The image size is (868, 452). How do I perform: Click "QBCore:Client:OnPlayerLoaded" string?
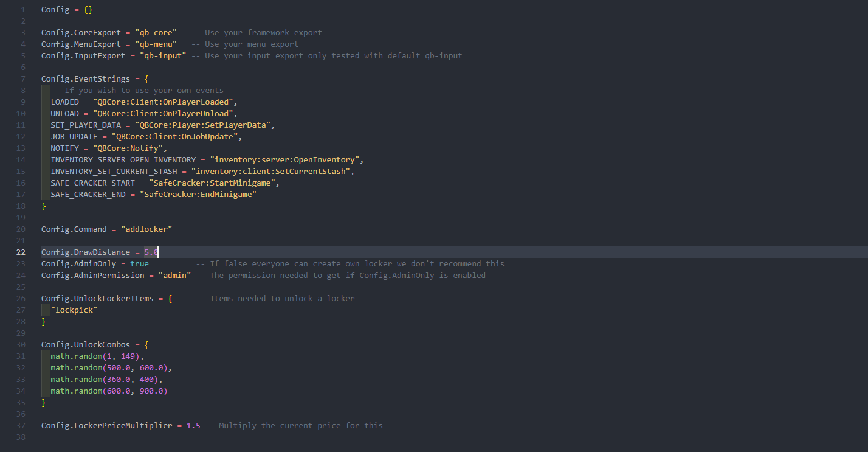click(163, 102)
